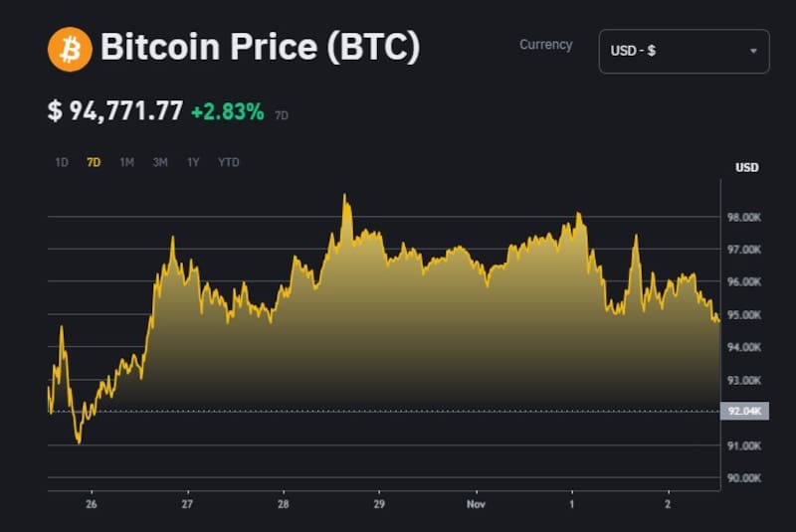Click the 26 date label on x-axis
This screenshot has width=796, height=532.
91,504
